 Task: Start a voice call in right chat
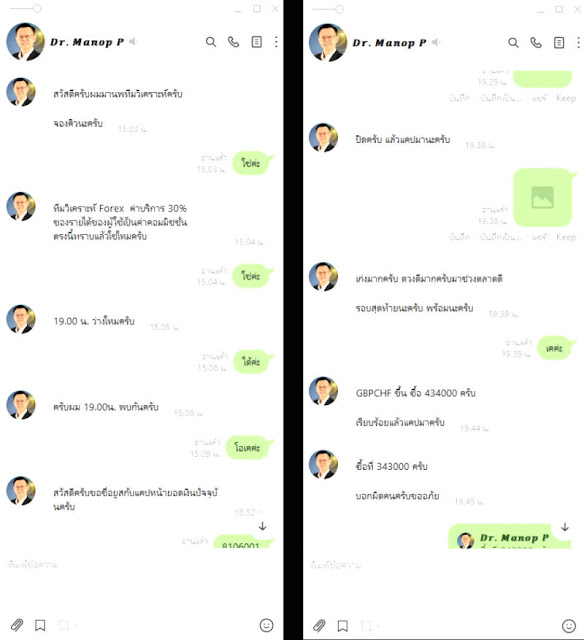536,42
